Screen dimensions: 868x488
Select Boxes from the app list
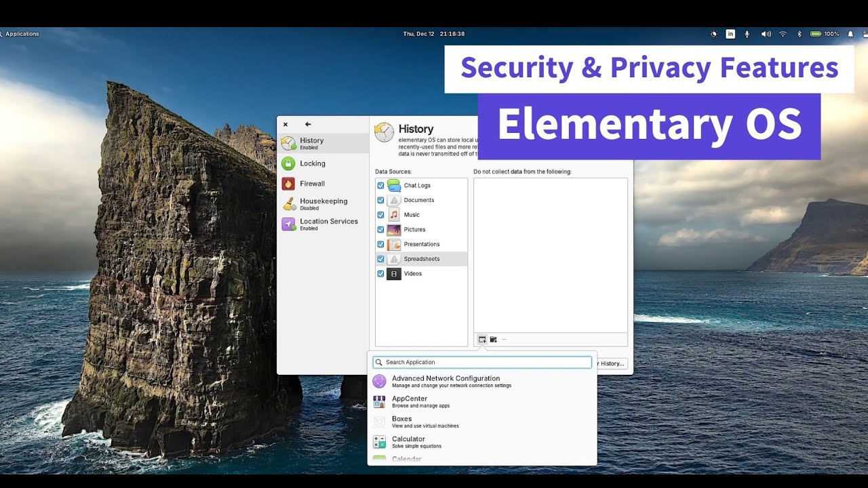pos(482,422)
